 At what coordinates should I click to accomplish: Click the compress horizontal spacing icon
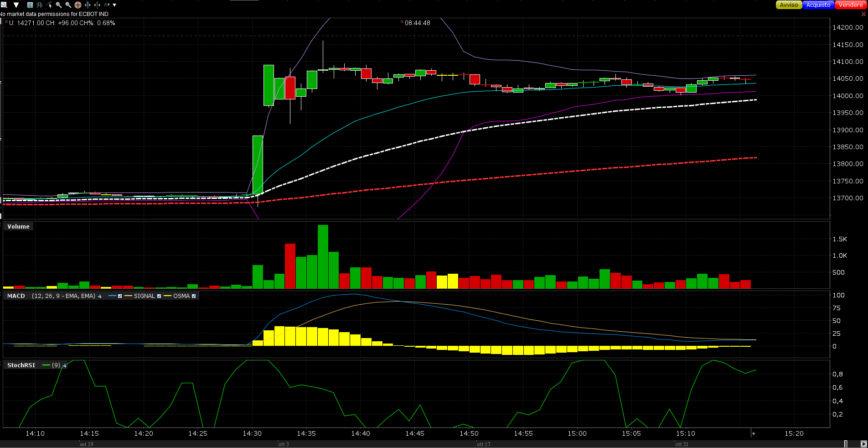point(97,5)
